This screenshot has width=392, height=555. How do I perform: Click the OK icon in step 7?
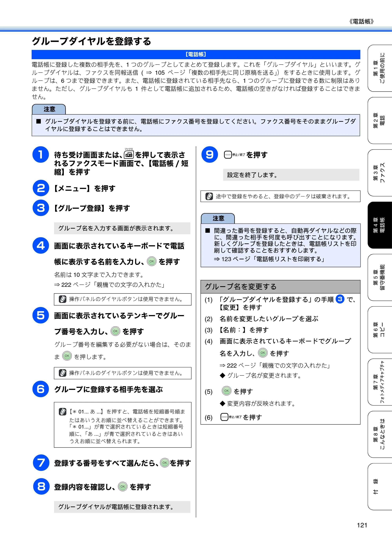point(165,463)
